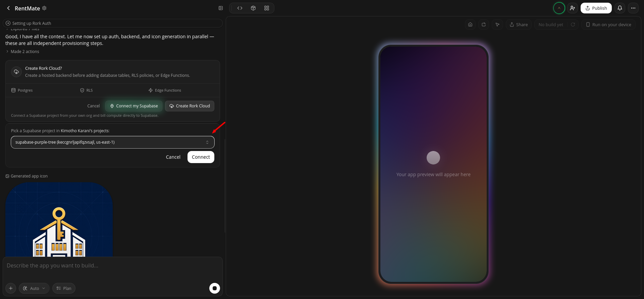Connect the selected Supabase project
The height and width of the screenshot is (299, 644).
201,157
